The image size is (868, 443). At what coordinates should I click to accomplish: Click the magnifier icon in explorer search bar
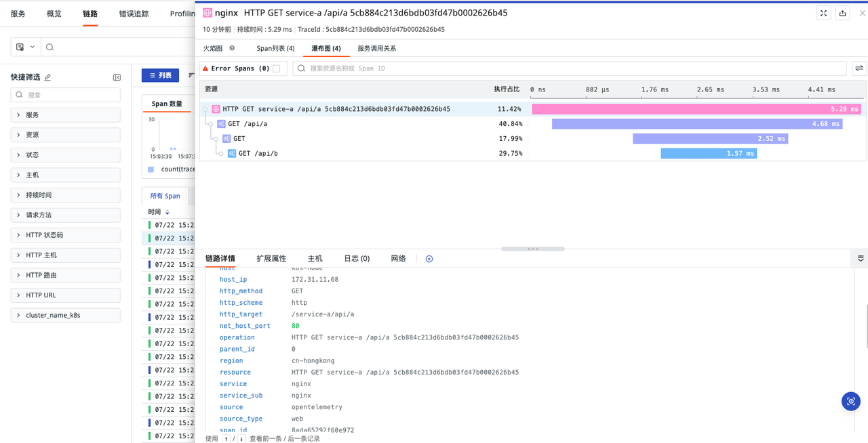click(x=50, y=47)
